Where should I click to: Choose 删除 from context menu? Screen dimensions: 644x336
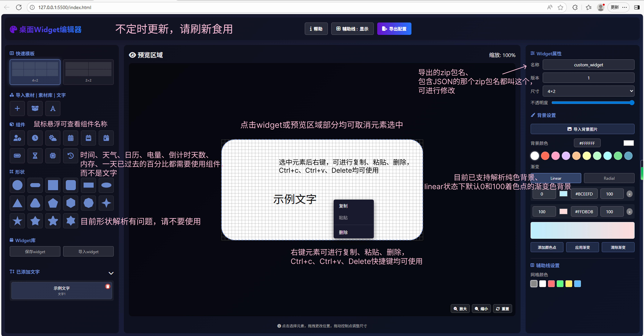tap(343, 232)
